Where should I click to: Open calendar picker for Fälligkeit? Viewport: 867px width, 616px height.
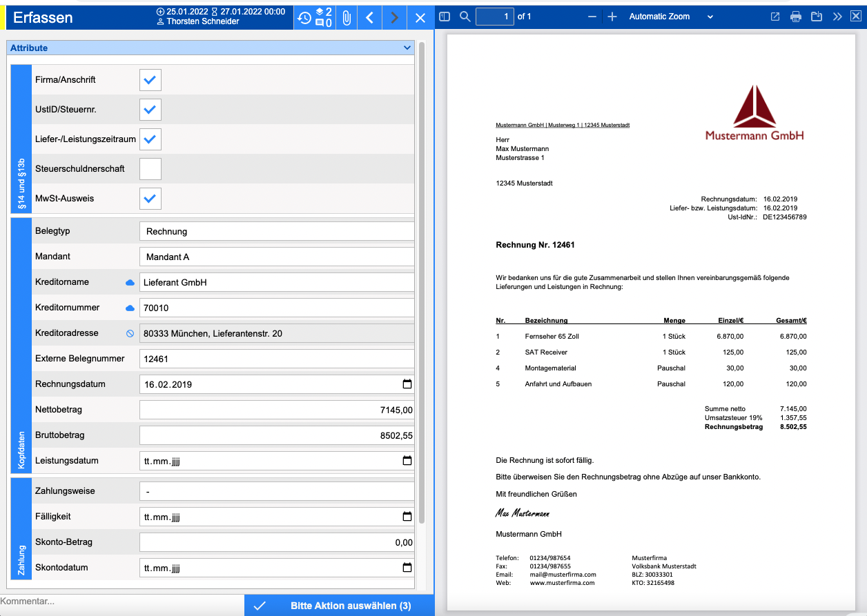click(407, 517)
